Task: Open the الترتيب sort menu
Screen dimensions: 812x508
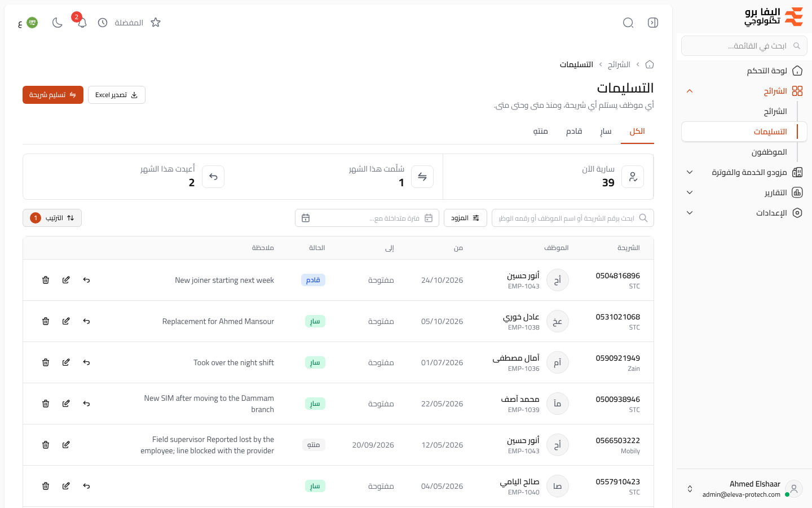Action: pos(52,218)
